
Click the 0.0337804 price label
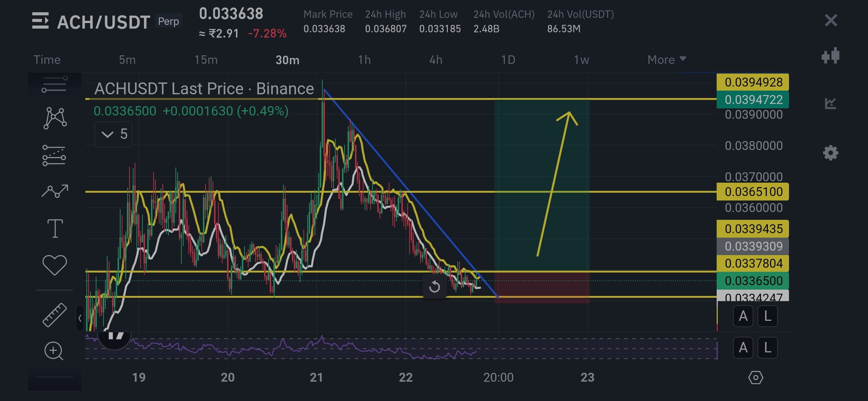pos(753,263)
